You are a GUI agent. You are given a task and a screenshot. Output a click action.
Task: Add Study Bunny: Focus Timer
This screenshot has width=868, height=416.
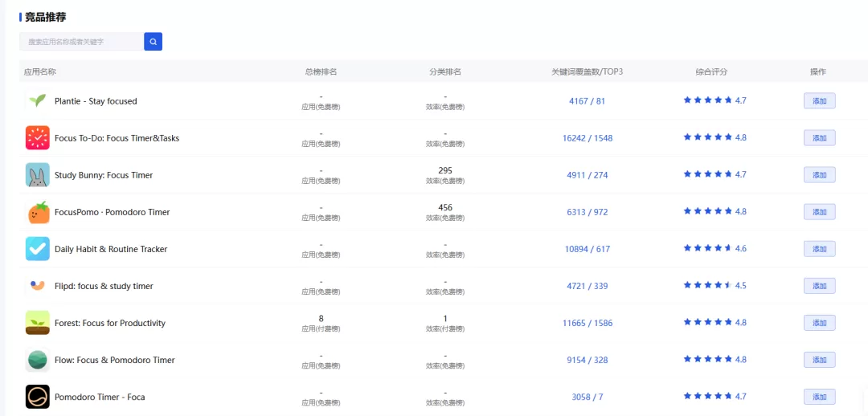pos(819,175)
